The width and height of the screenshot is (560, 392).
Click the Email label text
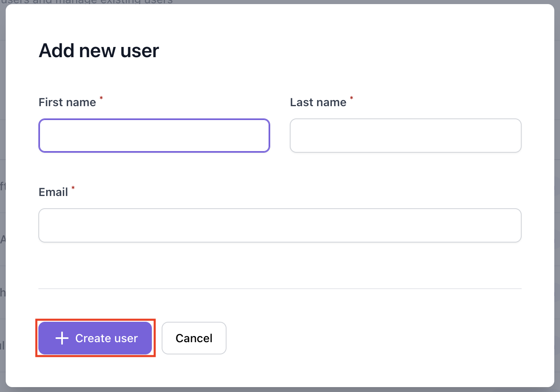[53, 192]
